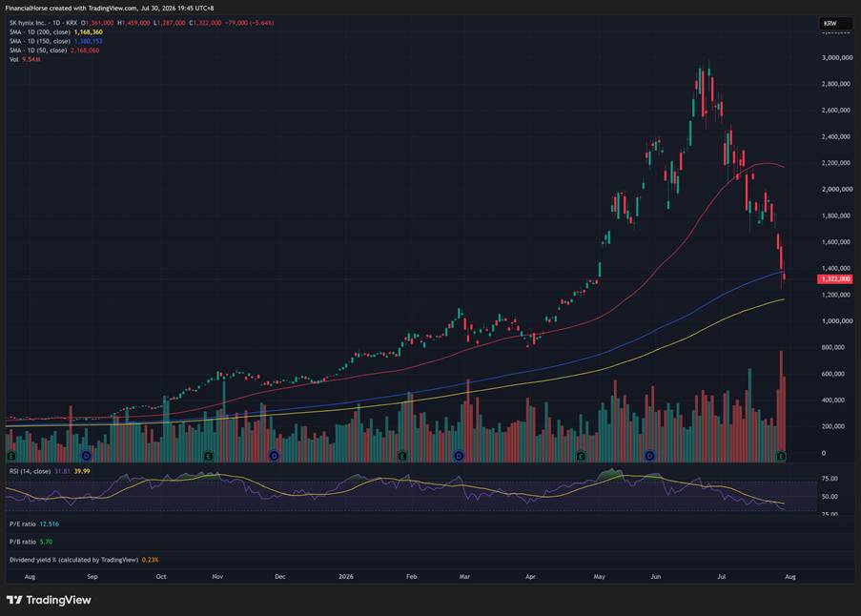Click the Mar label on time axis
Image resolution: width=861 pixels, height=616 pixels.
point(464,577)
